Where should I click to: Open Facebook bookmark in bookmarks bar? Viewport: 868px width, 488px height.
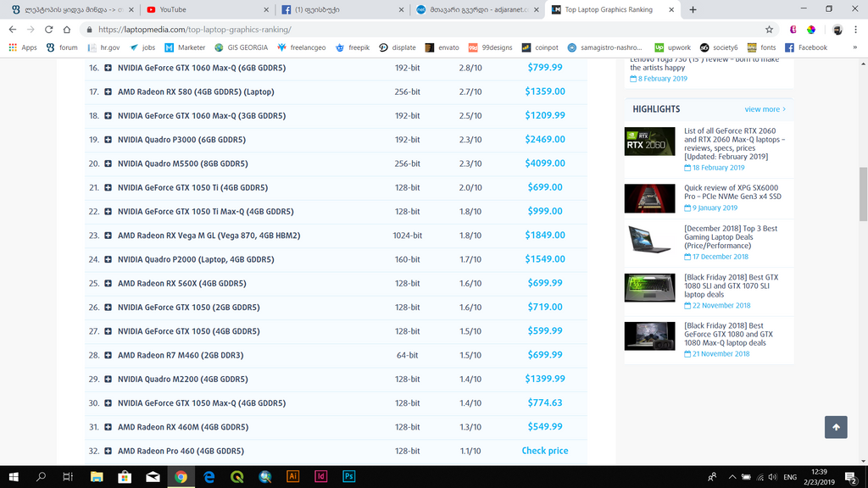tap(806, 47)
